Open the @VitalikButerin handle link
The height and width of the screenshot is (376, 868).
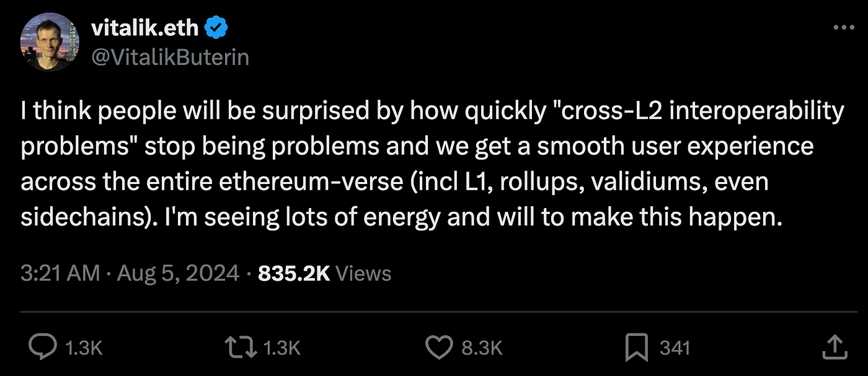[x=170, y=58]
